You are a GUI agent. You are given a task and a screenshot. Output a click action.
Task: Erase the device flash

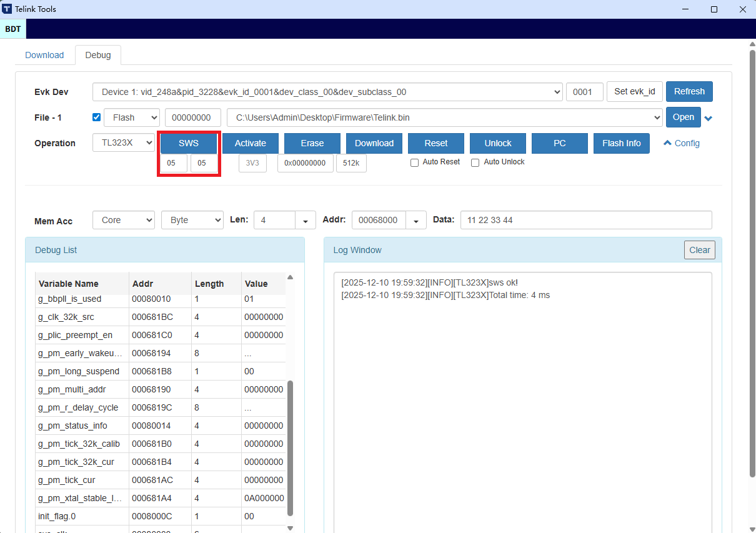pyautogui.click(x=311, y=143)
